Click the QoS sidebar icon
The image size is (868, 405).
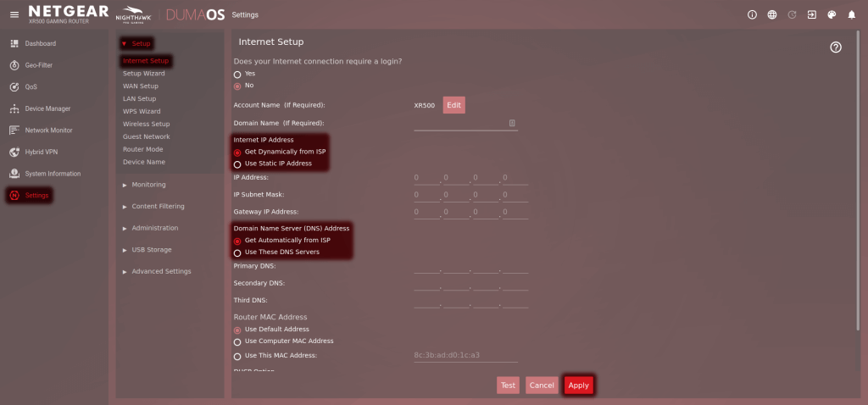point(15,87)
